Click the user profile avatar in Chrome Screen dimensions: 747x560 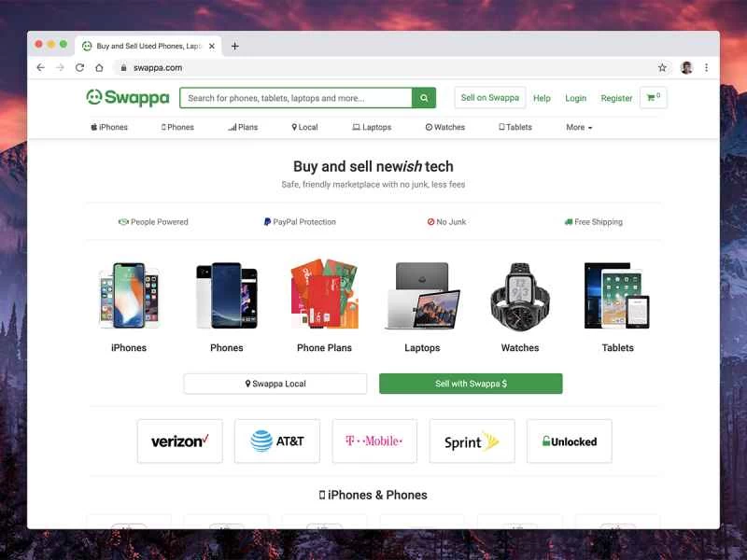686,67
